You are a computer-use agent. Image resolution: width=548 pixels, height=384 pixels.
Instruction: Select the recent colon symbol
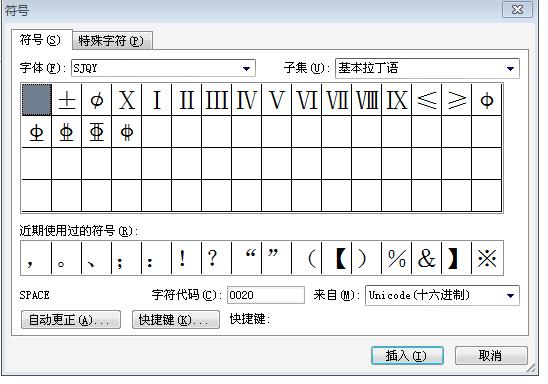pos(157,258)
